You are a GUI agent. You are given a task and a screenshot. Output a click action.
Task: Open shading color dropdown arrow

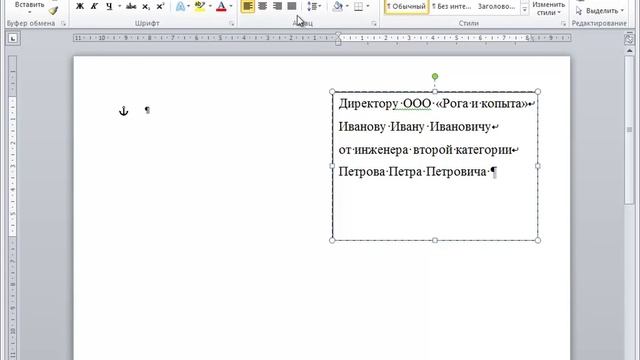tap(347, 6)
